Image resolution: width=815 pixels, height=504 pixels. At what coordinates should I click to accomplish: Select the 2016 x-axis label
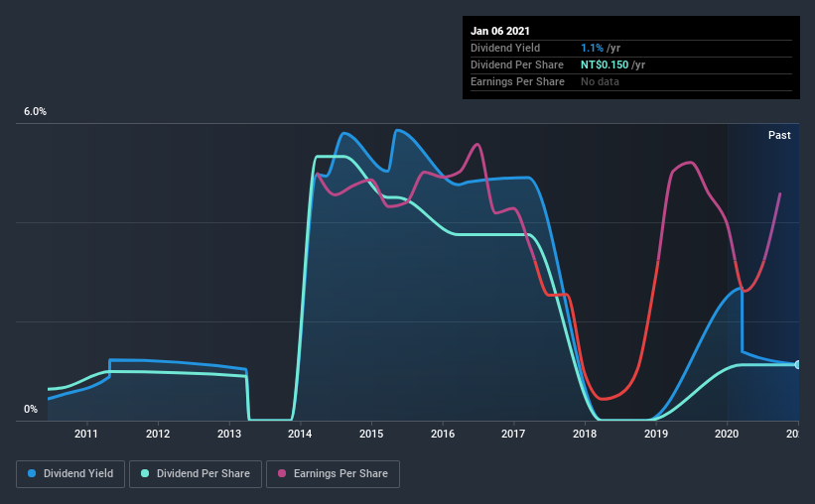pos(443,434)
